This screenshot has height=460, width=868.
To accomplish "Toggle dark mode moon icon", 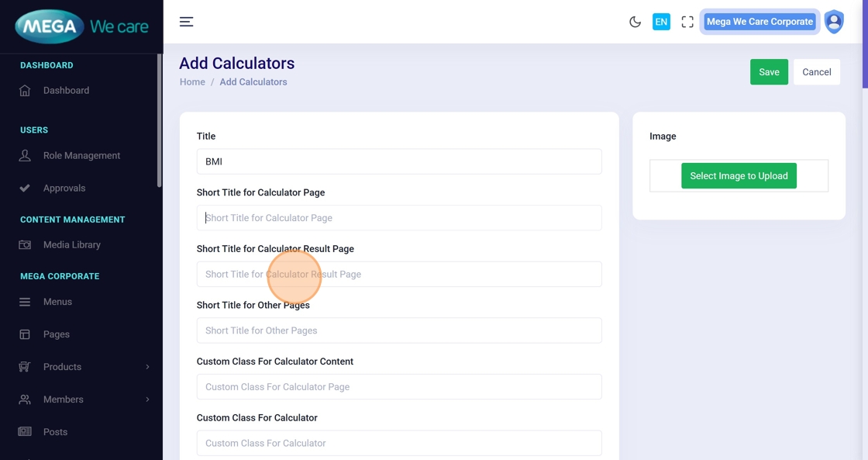I will 635,22.
